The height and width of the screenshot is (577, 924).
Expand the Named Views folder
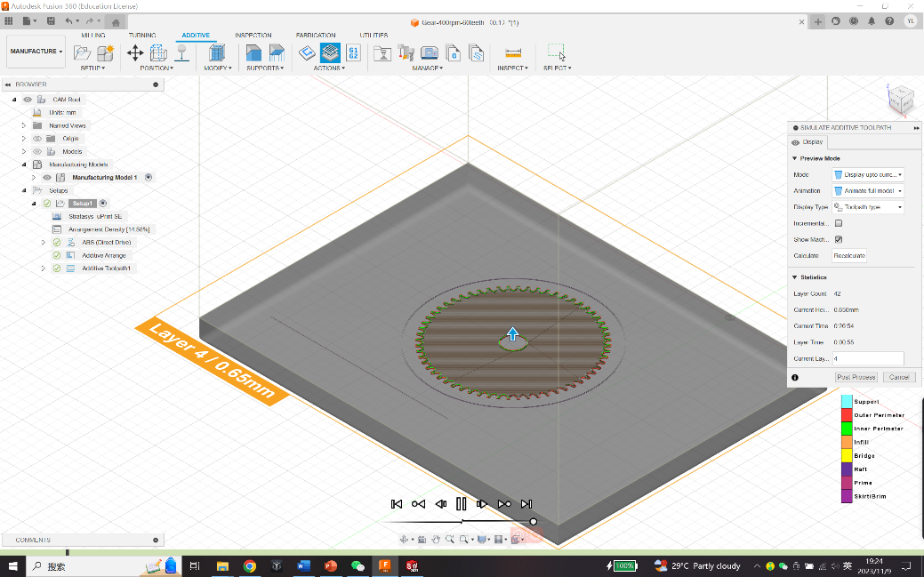[24, 125]
